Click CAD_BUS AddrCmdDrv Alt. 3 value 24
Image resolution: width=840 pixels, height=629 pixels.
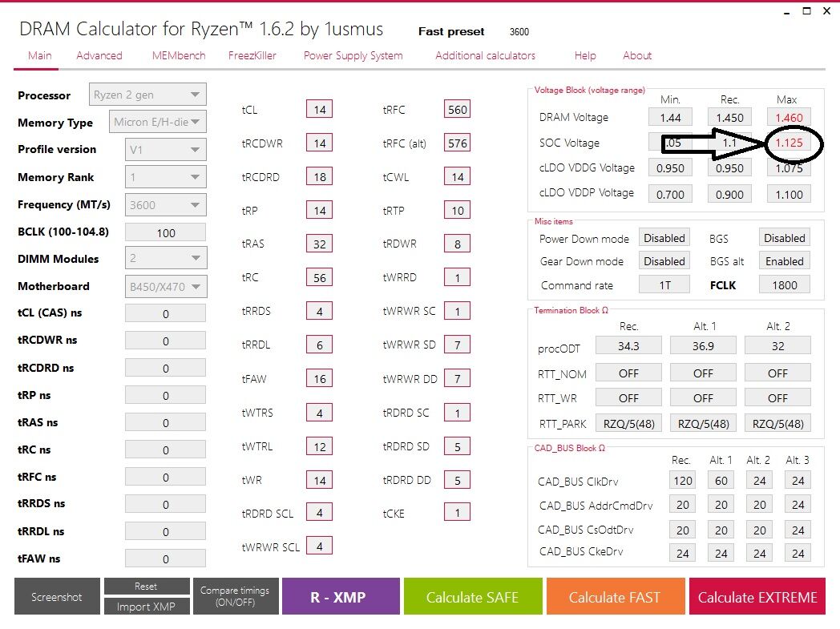[798, 504]
